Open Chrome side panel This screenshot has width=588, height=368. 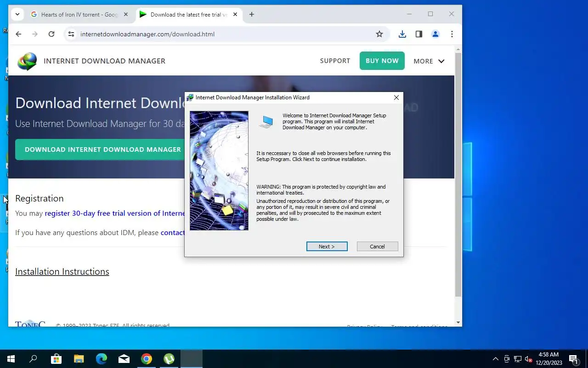tap(419, 34)
